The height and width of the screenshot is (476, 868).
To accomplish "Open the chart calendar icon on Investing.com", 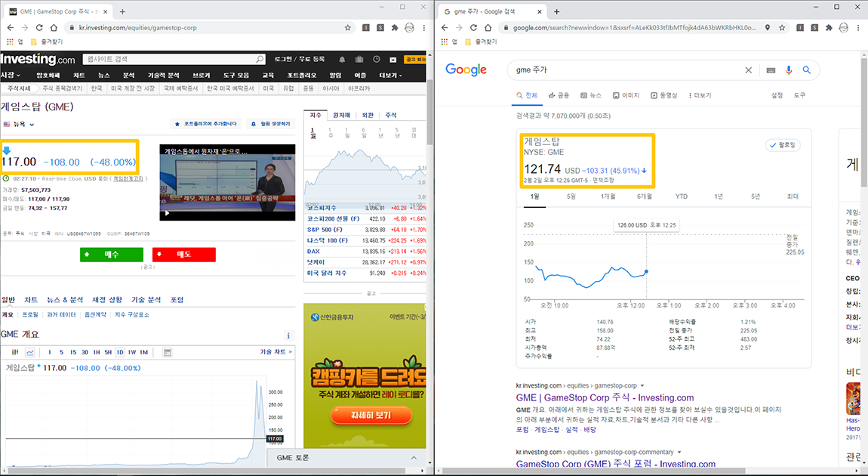I will pyautogui.click(x=168, y=352).
